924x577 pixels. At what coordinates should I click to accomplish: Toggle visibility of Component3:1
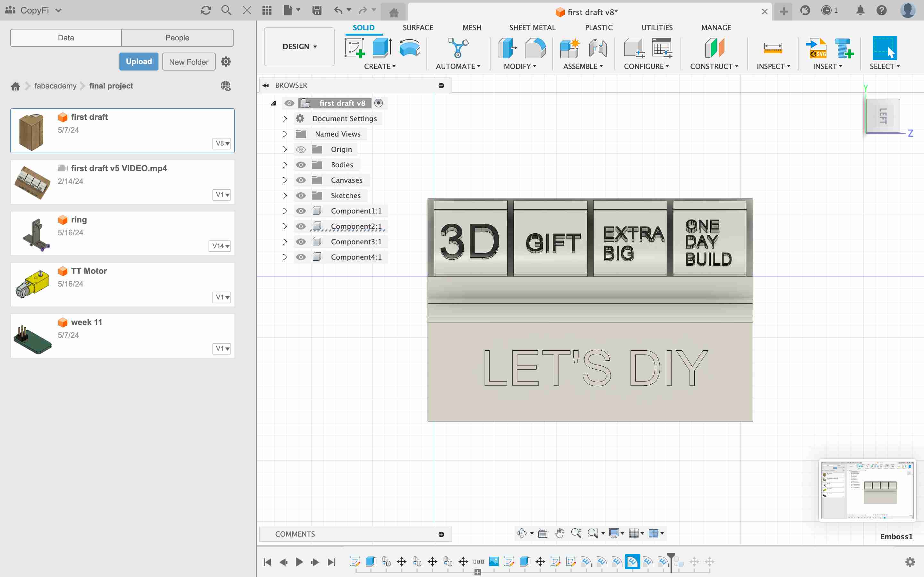(x=301, y=241)
